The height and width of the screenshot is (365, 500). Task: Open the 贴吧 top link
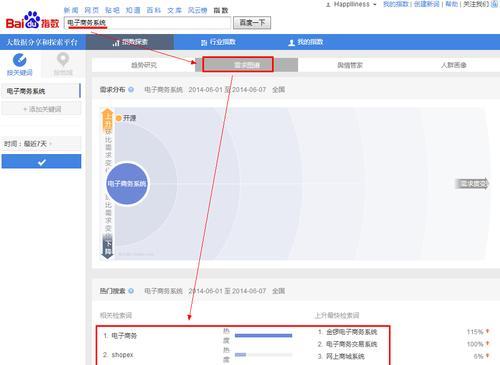point(112,10)
